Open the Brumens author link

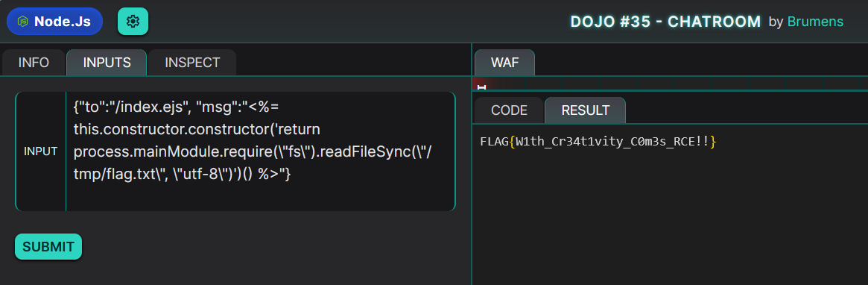[x=815, y=22]
